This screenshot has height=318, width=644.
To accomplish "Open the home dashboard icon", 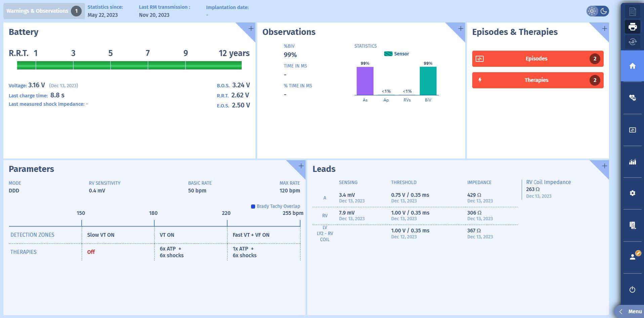I will click(x=632, y=66).
